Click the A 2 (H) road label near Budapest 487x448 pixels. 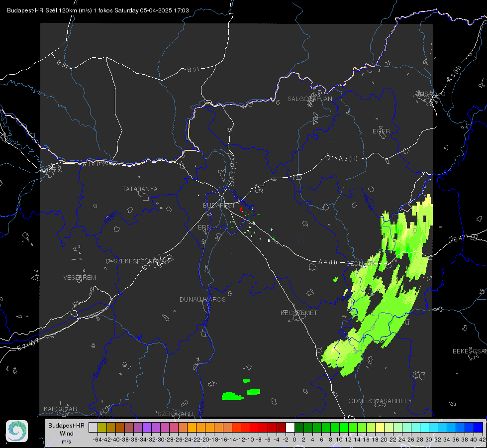point(233,171)
